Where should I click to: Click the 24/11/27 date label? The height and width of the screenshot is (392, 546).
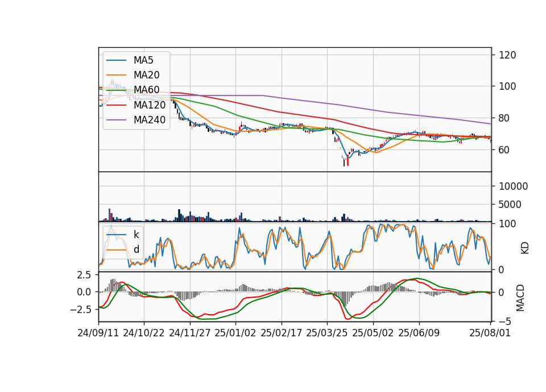tap(190, 333)
